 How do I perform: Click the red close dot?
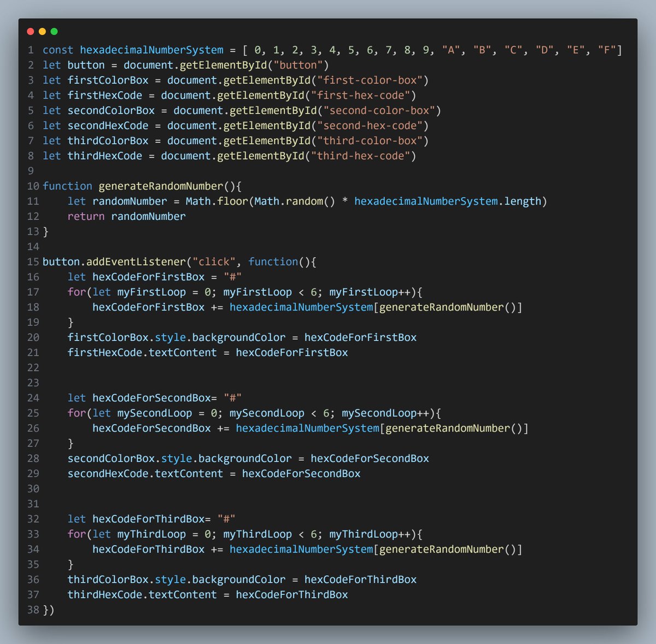tap(30, 32)
